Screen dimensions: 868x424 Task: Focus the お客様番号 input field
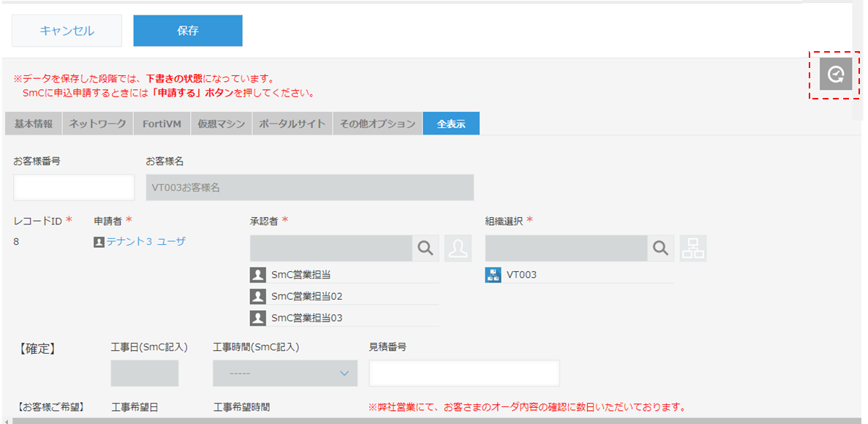coord(74,188)
